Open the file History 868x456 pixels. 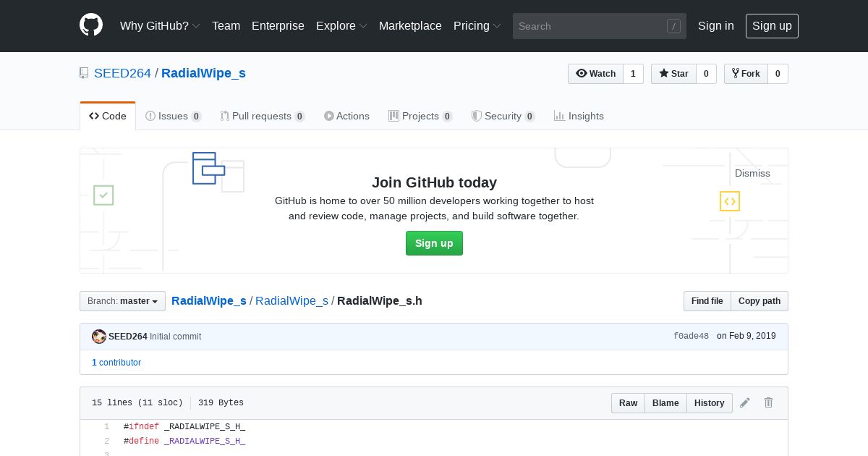(x=709, y=403)
